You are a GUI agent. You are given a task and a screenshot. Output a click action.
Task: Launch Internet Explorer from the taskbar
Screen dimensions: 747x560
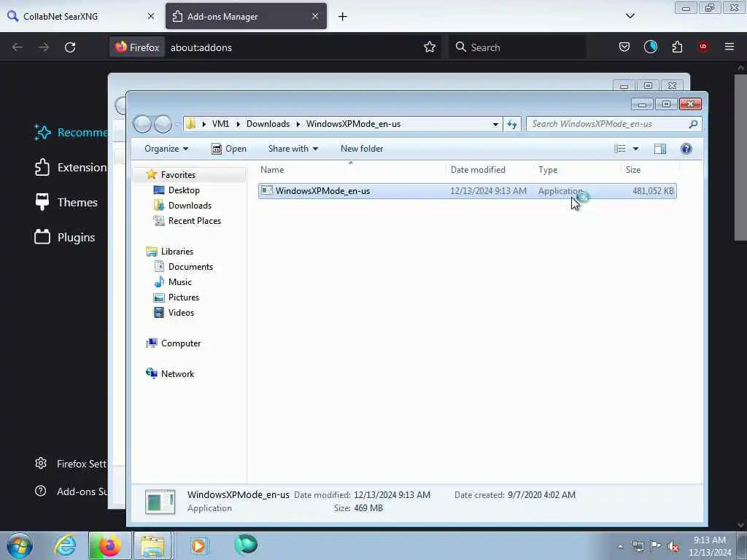(65, 545)
